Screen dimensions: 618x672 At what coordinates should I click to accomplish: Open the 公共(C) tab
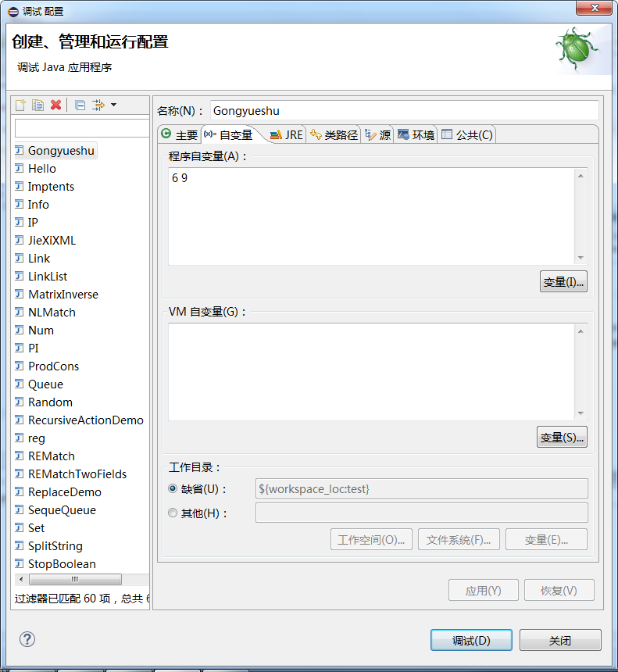pos(467,135)
